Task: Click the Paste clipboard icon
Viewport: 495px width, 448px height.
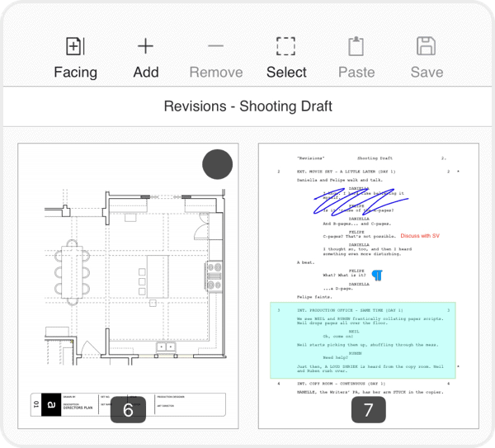Action: [x=356, y=46]
